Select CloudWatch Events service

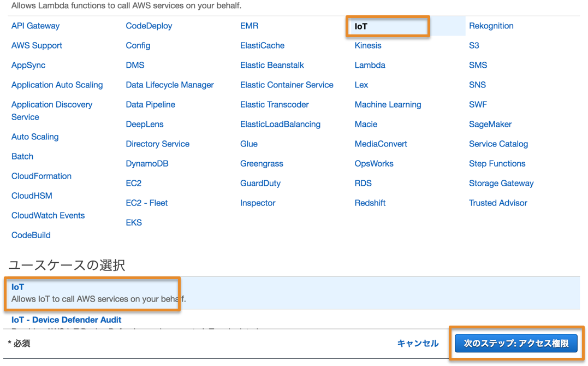point(48,215)
